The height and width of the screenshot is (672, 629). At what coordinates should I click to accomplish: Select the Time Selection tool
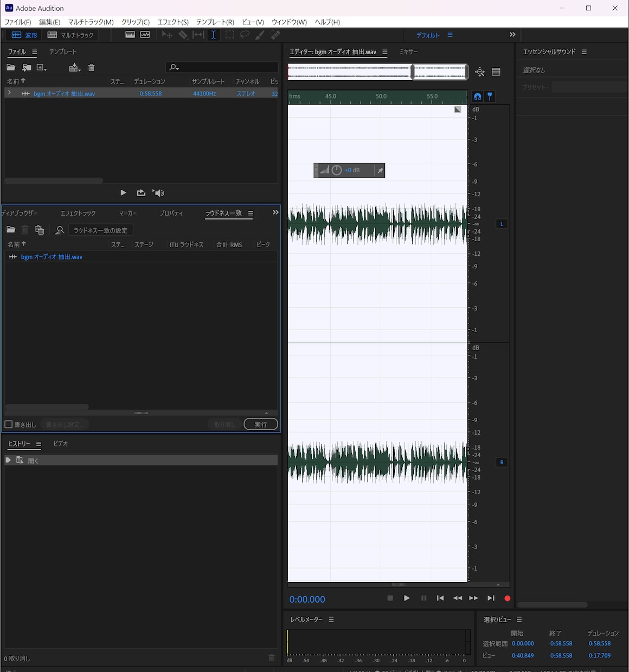pos(214,35)
